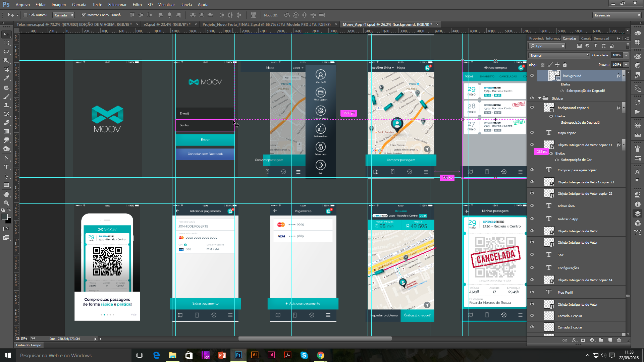Select the Eraser tool
This screenshot has width=644, height=362.
[x=6, y=123]
